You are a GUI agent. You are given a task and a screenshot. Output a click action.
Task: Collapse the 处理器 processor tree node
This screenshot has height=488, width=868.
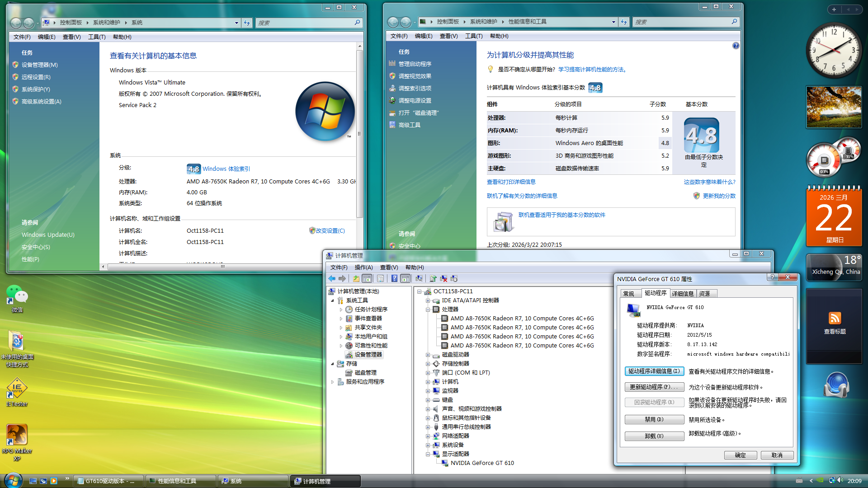[x=428, y=310]
